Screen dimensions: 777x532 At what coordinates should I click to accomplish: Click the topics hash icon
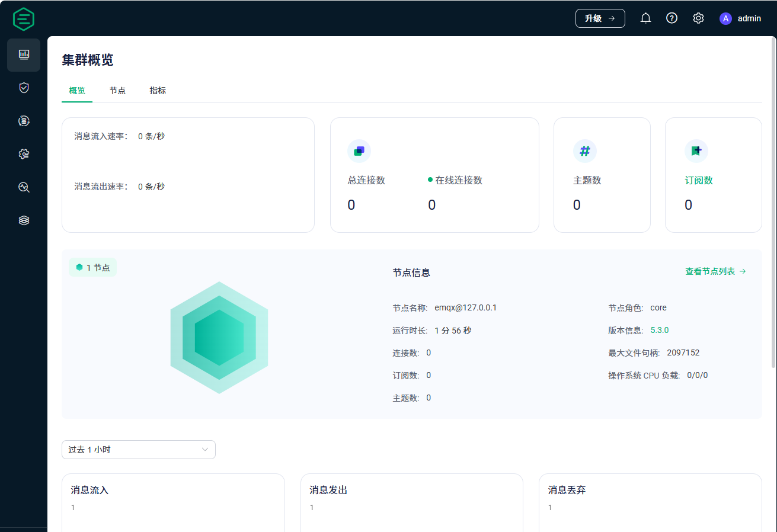(x=584, y=151)
